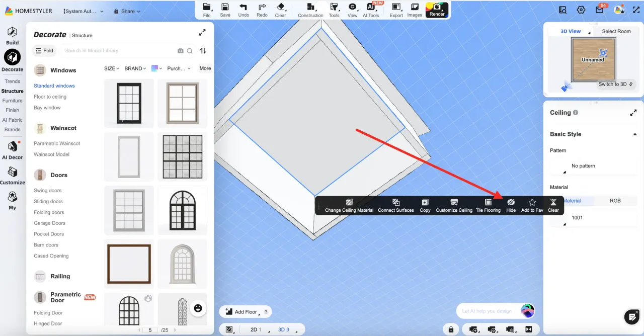Viewport: 644px width, 336px height.
Task: Switch to the Select Room tab
Action: pos(616,31)
